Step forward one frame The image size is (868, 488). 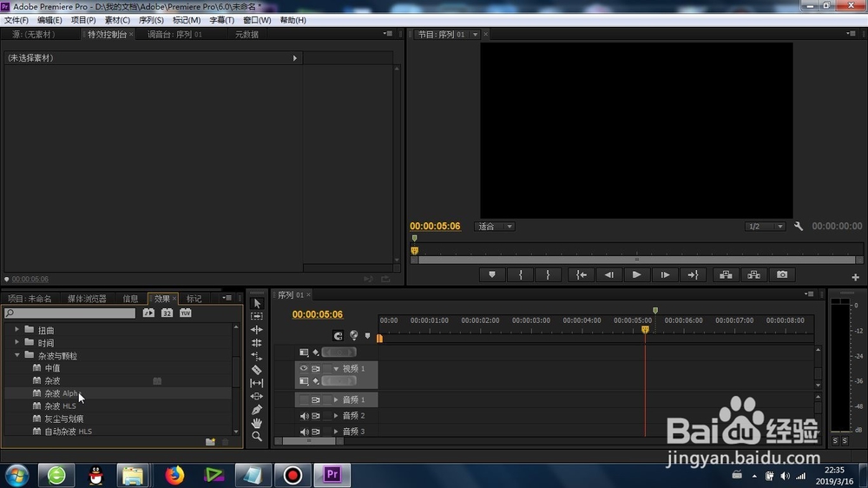[665, 274]
